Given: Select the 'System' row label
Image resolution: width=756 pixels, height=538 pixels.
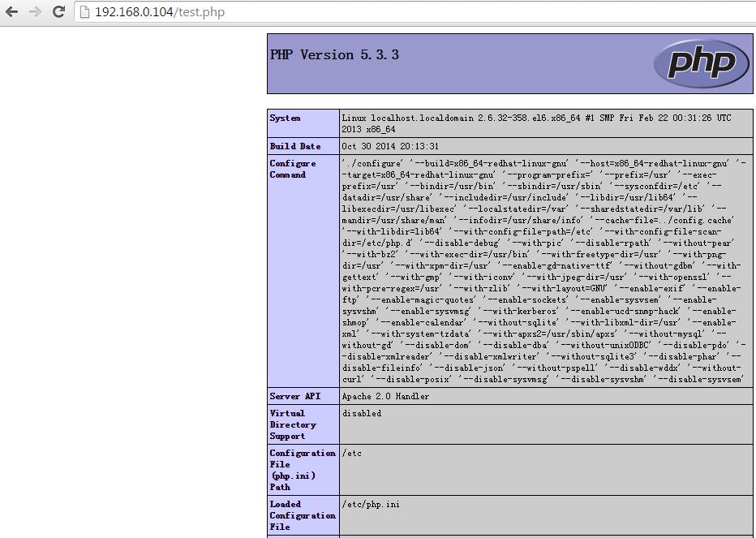Looking at the screenshot, I should (x=285, y=118).
